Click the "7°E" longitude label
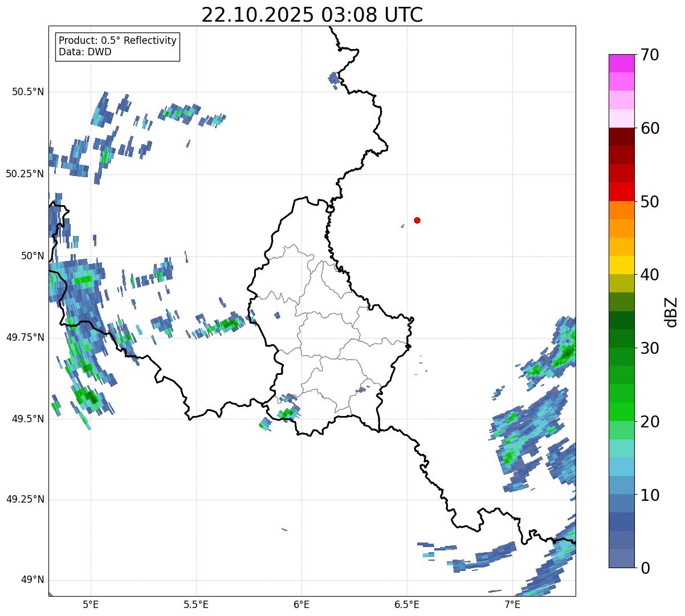The width and height of the screenshot is (685, 616). pyautogui.click(x=512, y=605)
